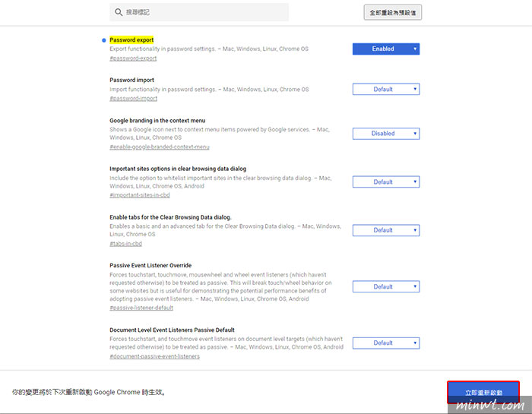Open the Password import Default dropdown
The image size is (532, 414).
[x=386, y=89]
